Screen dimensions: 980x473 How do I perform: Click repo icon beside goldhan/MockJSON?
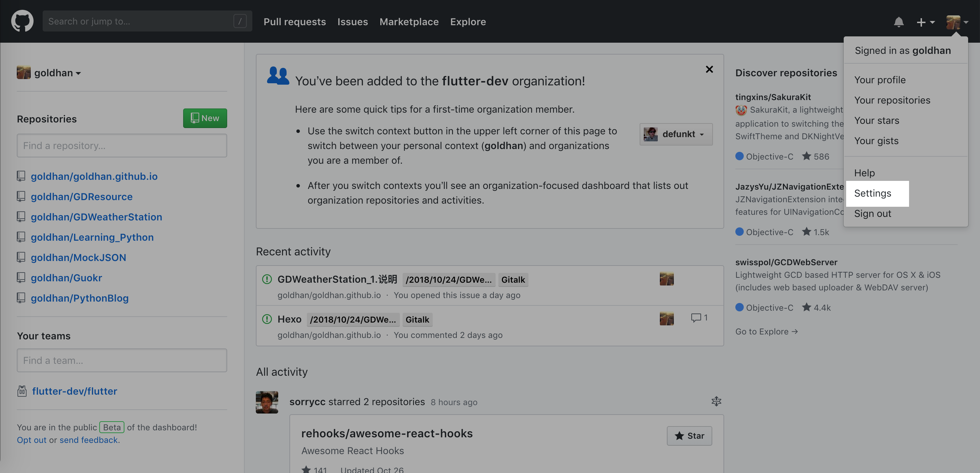click(21, 257)
